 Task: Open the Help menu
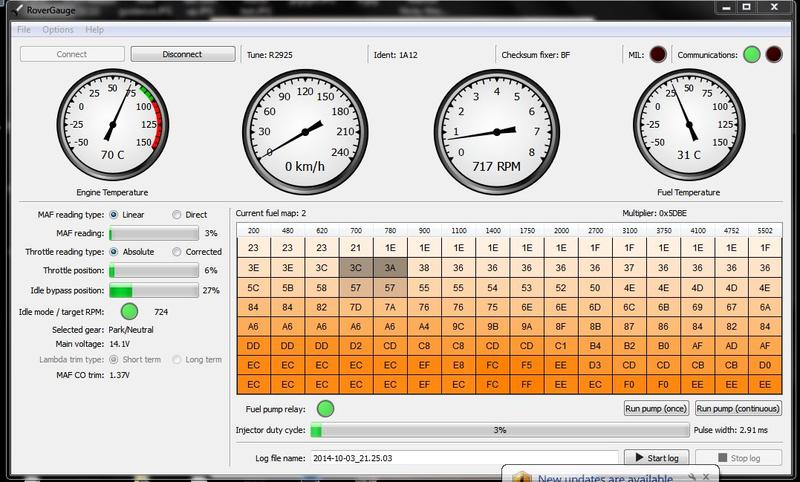point(94,30)
